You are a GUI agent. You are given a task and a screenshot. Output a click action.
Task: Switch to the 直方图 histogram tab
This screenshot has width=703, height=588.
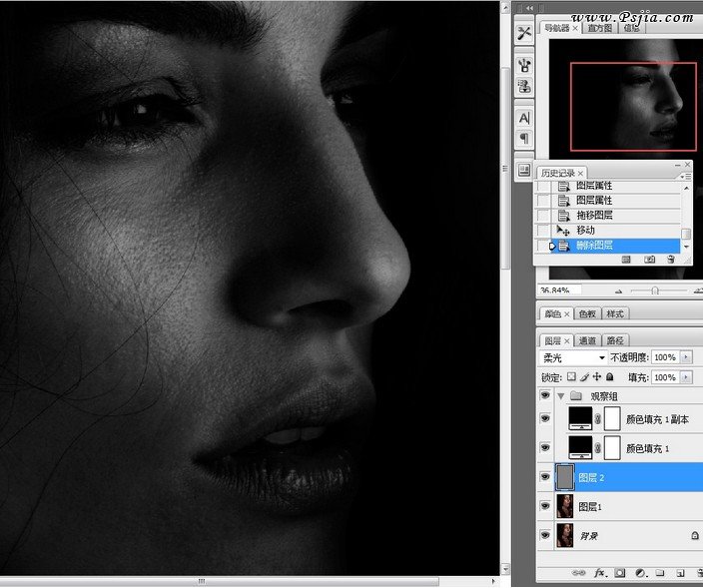pos(600,28)
